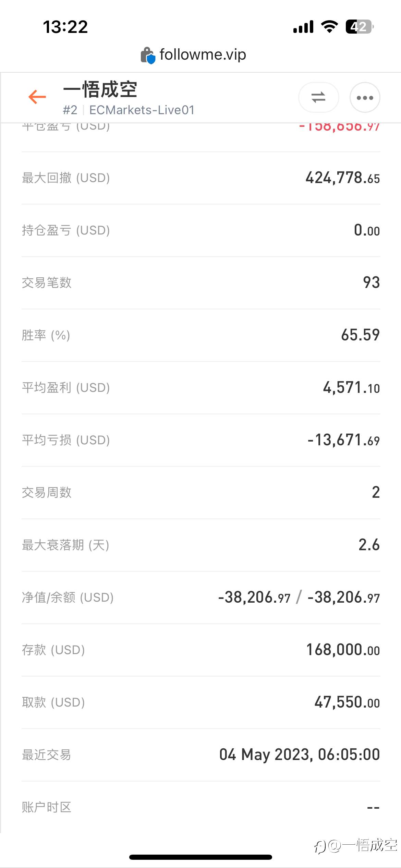Tap the @一悟成空 watermark logo
This screenshot has width=401, height=868.
pos(355,845)
